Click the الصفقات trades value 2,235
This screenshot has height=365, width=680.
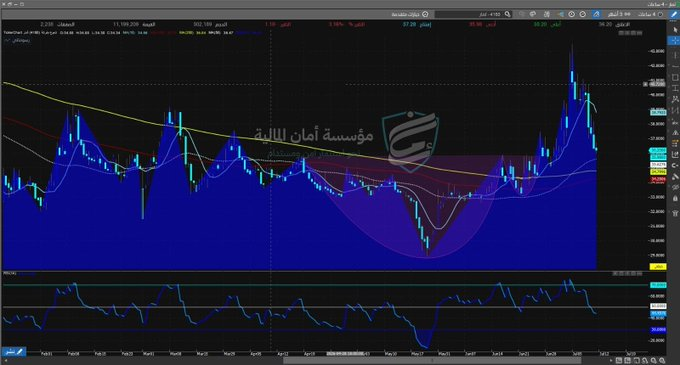pyautogui.click(x=46, y=24)
